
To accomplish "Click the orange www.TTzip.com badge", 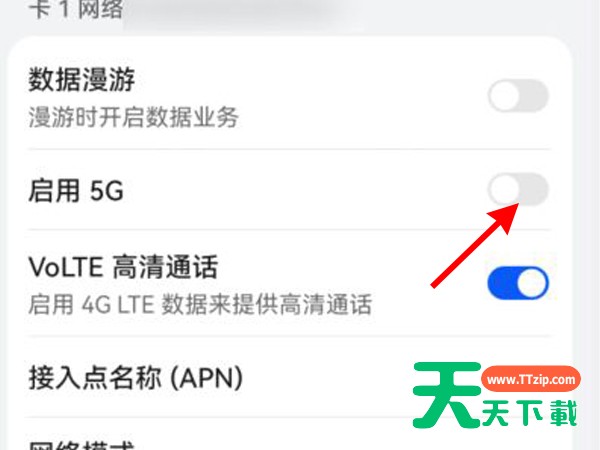I will (x=531, y=380).
